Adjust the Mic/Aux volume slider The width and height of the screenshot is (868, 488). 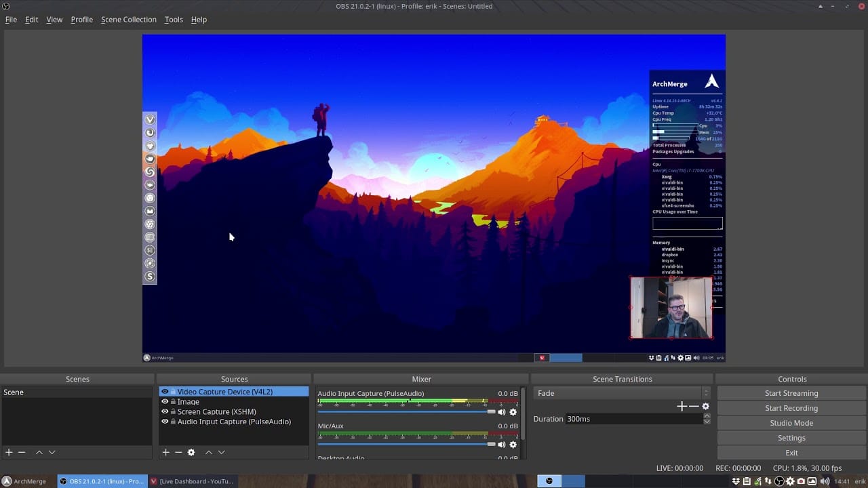(491, 444)
